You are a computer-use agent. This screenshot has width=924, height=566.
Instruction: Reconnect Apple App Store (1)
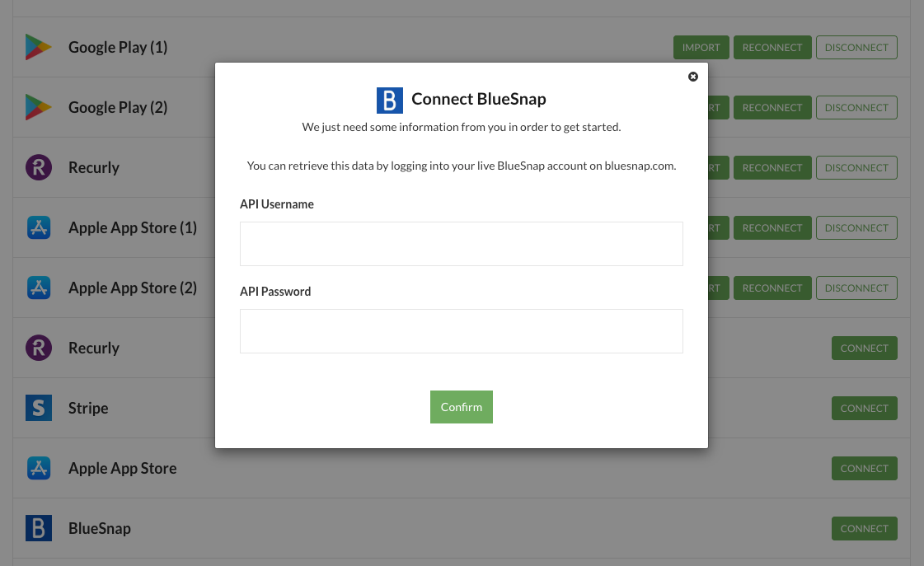click(x=772, y=227)
